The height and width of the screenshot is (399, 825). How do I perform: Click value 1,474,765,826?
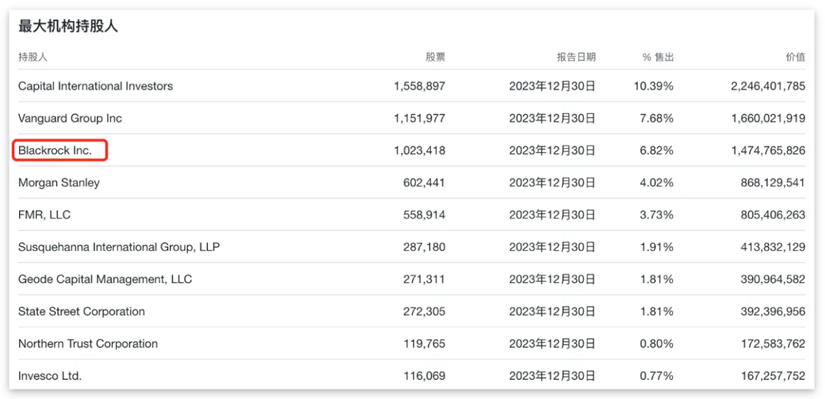click(x=769, y=151)
